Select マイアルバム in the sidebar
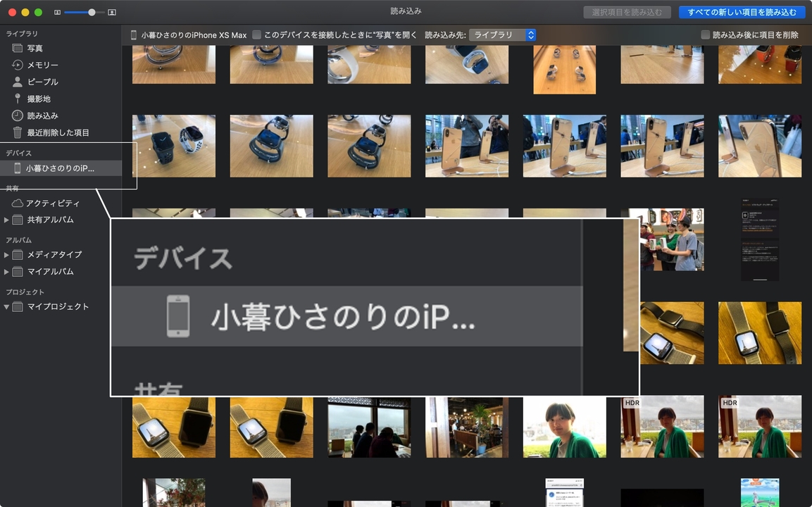 pos(50,271)
